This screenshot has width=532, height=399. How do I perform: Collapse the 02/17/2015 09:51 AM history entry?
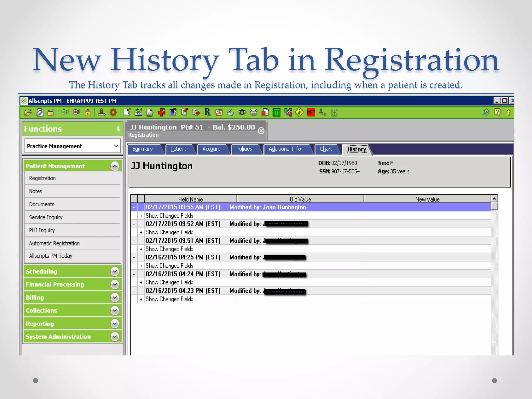click(134, 241)
